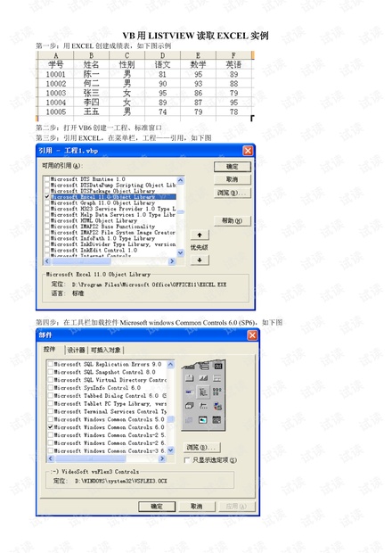Switch to the 控件 tab
The image size is (392, 553).
(50, 349)
